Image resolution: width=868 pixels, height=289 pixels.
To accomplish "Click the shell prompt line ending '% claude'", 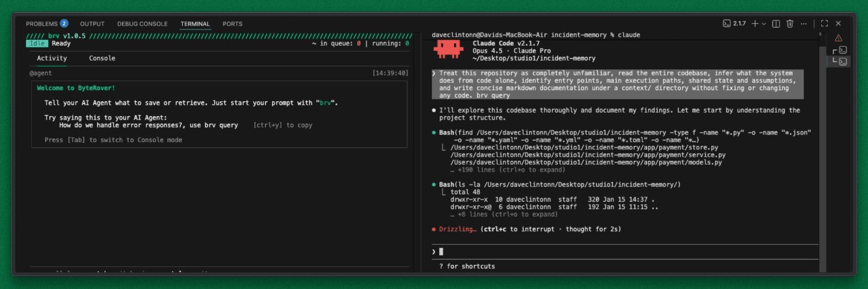I will 536,35.
